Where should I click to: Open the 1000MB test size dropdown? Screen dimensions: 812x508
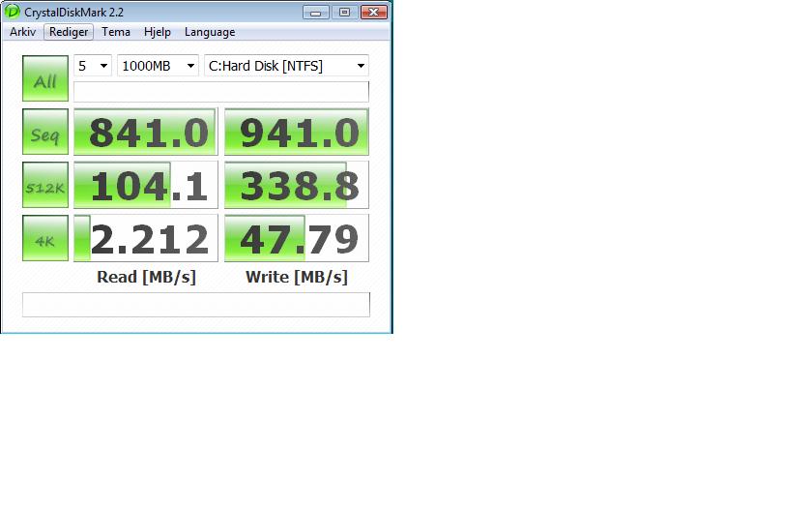158,66
